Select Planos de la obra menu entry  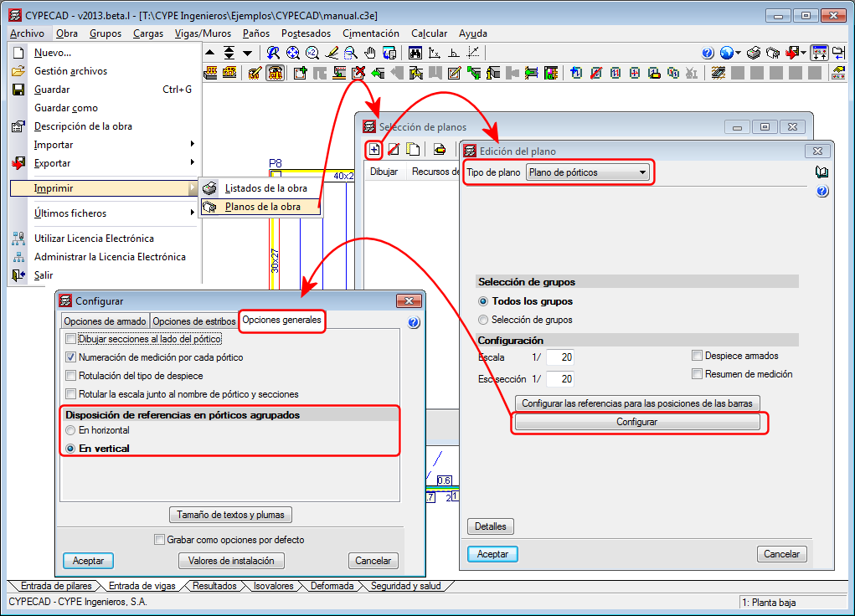(261, 207)
